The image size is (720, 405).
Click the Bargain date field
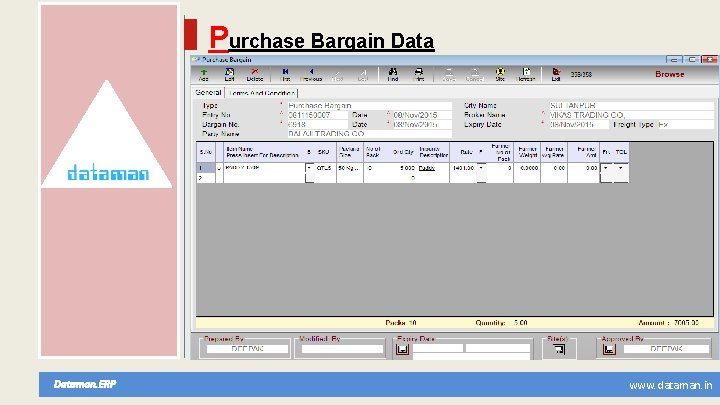pyautogui.click(x=422, y=124)
